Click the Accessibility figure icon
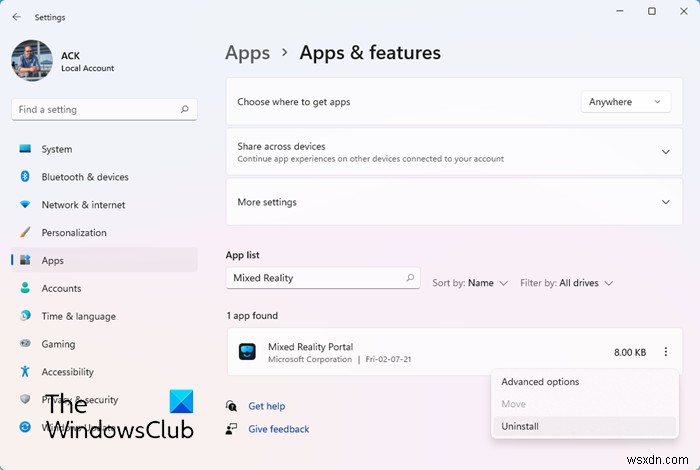This screenshot has height=470, width=700. tap(25, 371)
